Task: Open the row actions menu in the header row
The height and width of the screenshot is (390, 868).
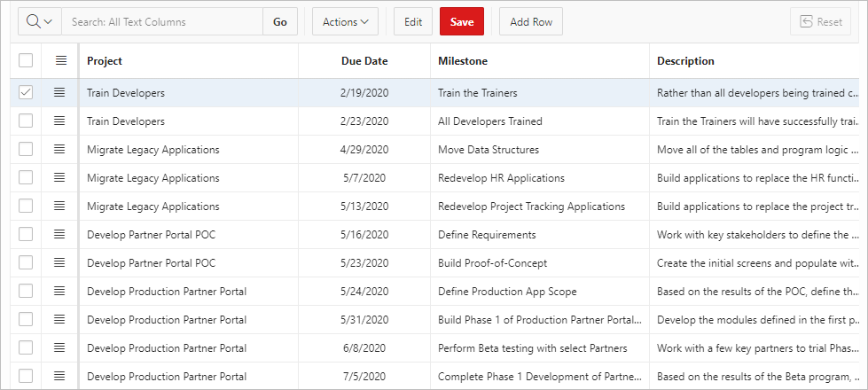Action: (x=61, y=61)
